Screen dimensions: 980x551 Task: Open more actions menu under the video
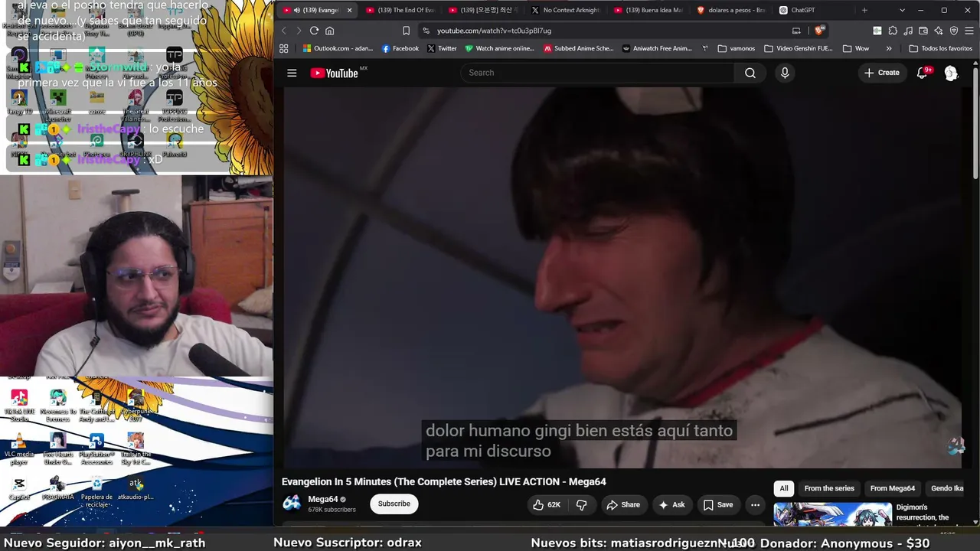[755, 504]
